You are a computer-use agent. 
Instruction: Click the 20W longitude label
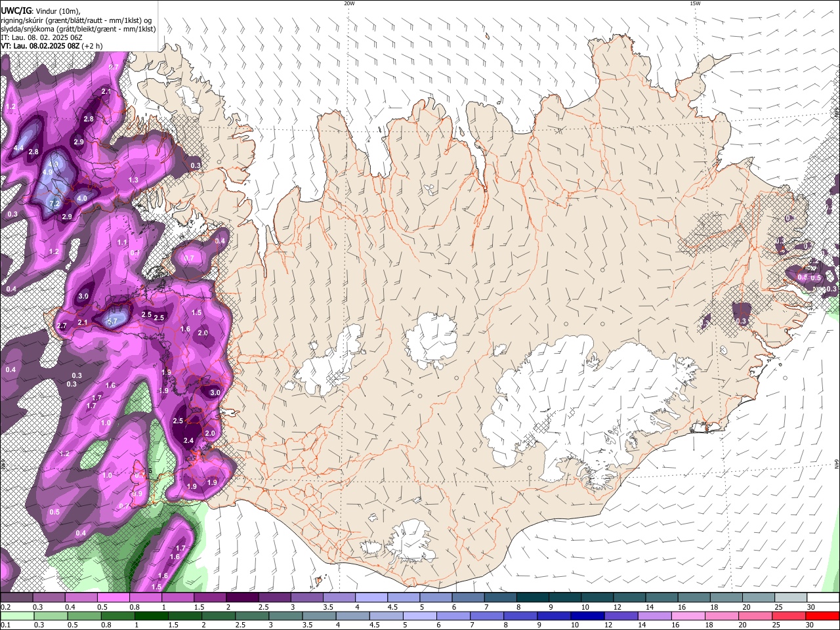coord(349,3)
